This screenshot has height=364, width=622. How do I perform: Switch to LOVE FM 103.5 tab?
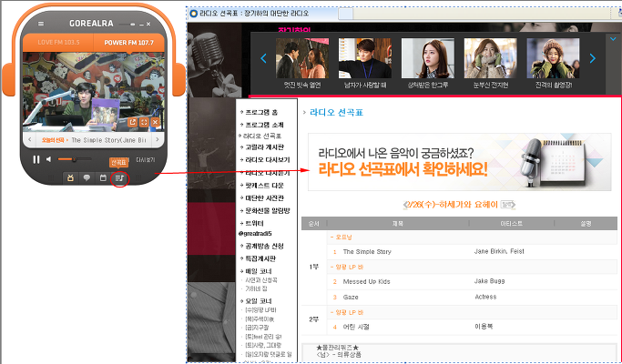[58, 43]
